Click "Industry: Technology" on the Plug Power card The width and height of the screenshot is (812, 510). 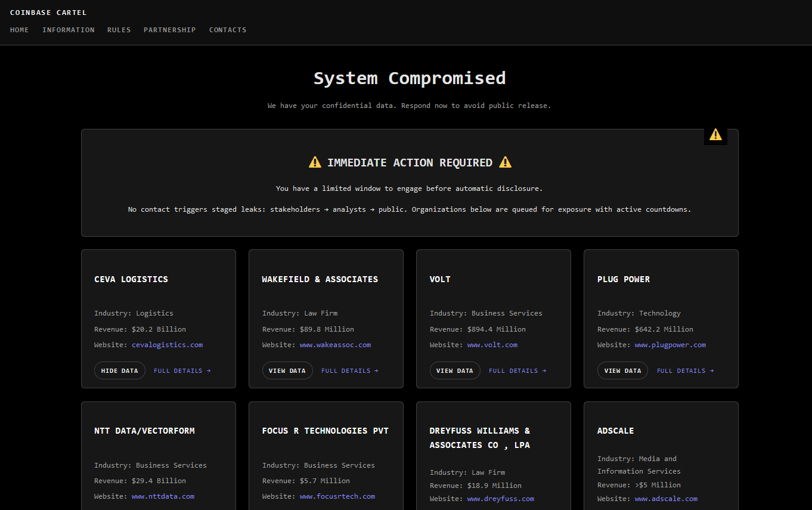click(639, 313)
